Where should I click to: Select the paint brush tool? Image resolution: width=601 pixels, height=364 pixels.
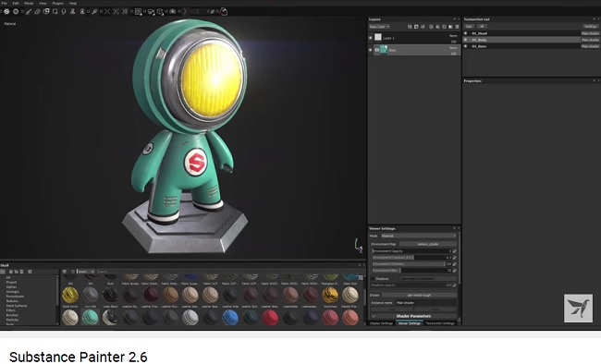point(29,11)
